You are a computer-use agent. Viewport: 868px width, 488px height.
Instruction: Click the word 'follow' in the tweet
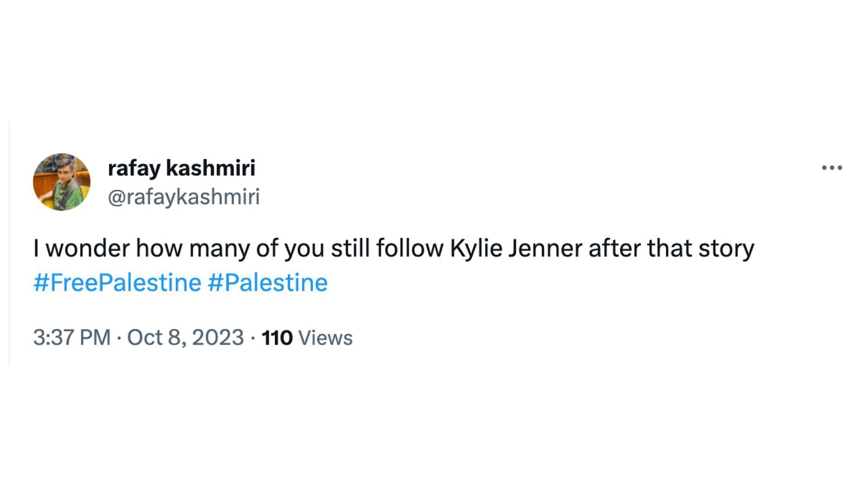pyautogui.click(x=410, y=249)
